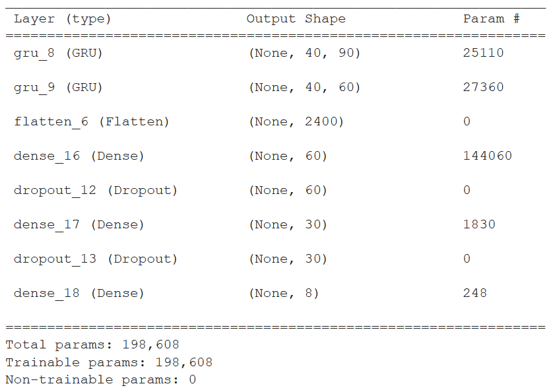Click the parameter count 248
Viewport: 551px width, 392px height.
pos(475,293)
